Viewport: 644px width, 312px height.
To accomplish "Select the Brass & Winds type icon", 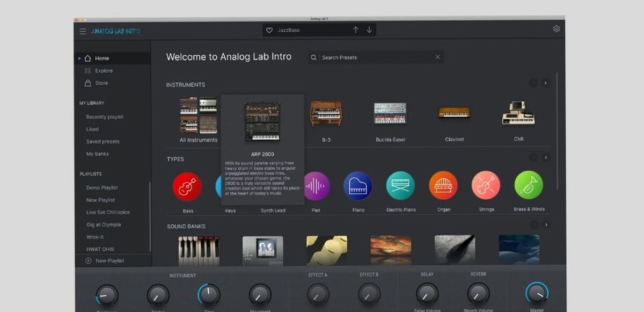I will (x=529, y=185).
